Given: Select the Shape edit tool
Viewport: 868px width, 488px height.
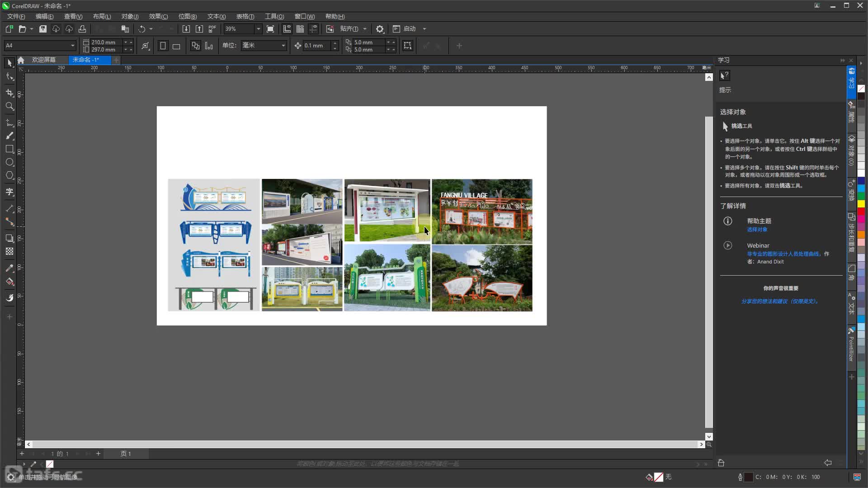Looking at the screenshot, I should tap(9, 76).
